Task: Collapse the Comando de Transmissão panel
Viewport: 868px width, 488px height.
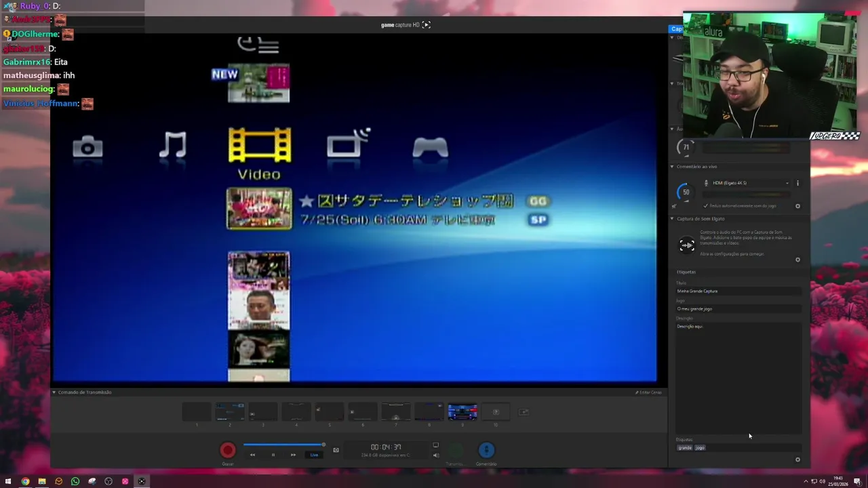Action: 54,392
